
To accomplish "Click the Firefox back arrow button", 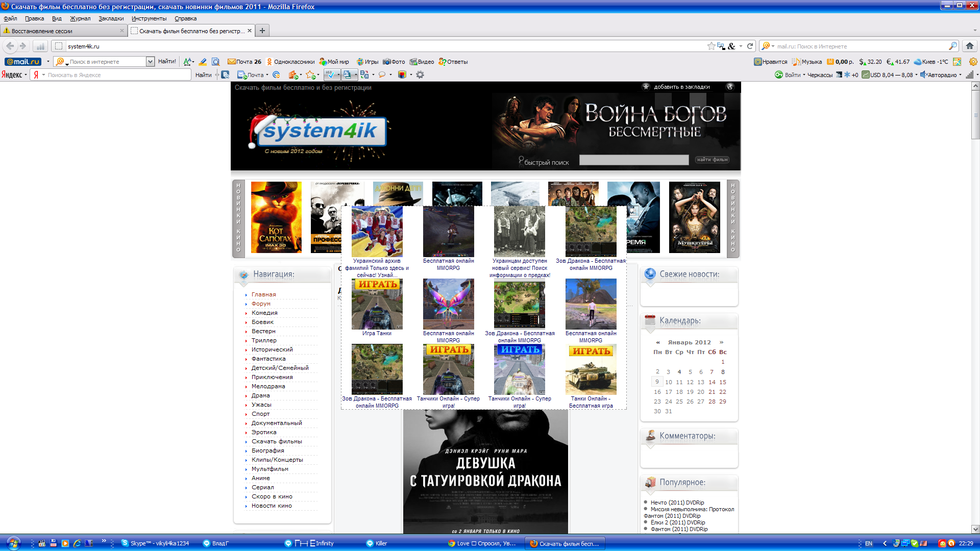I will pyautogui.click(x=10, y=46).
